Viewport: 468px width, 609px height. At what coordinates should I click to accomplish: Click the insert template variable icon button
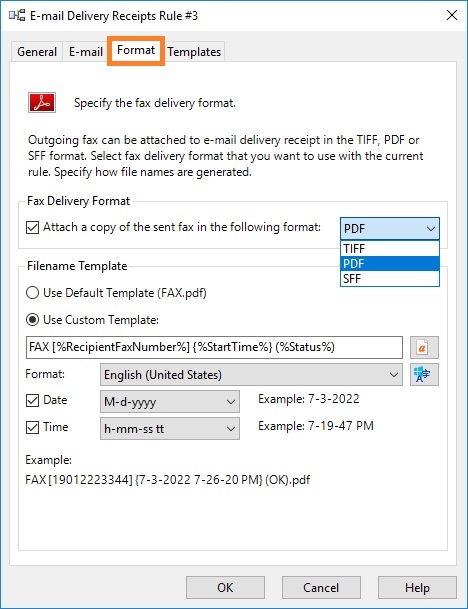[424, 347]
